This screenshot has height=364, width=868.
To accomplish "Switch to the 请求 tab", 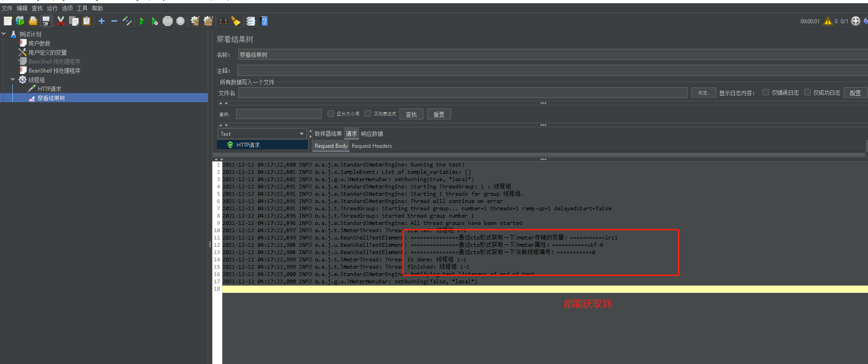I will (351, 134).
